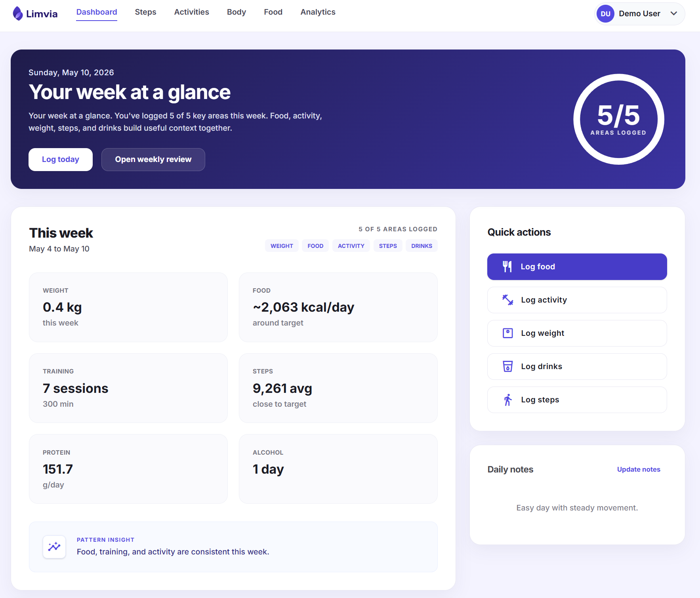Click the 5/5 areas logged progress ring
Viewport: 700px width, 598px height.
click(x=618, y=119)
